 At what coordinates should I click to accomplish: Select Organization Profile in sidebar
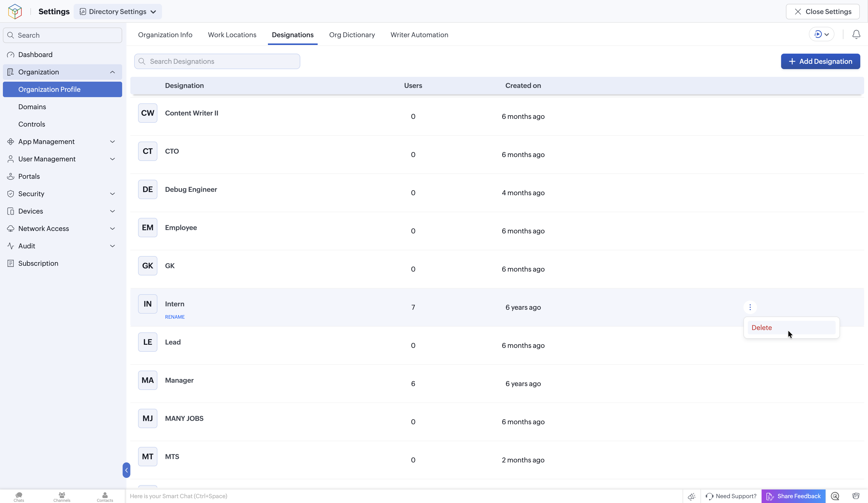coord(62,89)
